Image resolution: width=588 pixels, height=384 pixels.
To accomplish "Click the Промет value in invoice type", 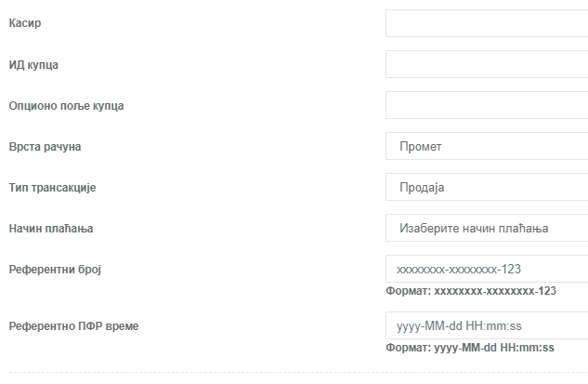I will tap(421, 146).
